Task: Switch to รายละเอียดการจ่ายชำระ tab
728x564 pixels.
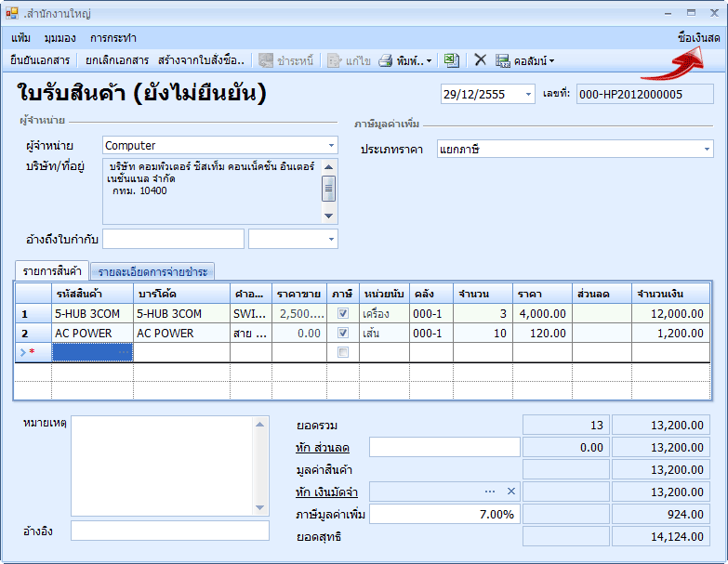Action: click(x=153, y=271)
